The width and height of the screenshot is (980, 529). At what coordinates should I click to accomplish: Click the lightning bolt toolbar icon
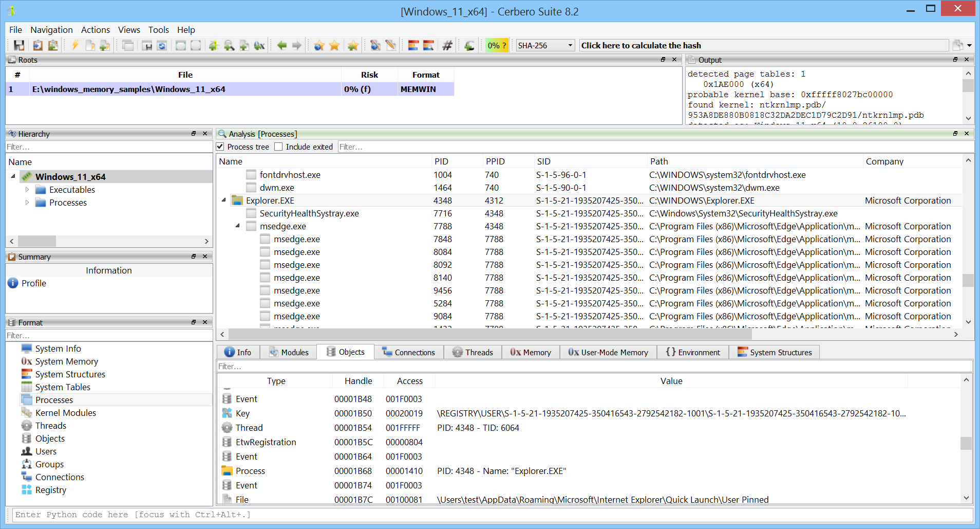click(x=75, y=46)
